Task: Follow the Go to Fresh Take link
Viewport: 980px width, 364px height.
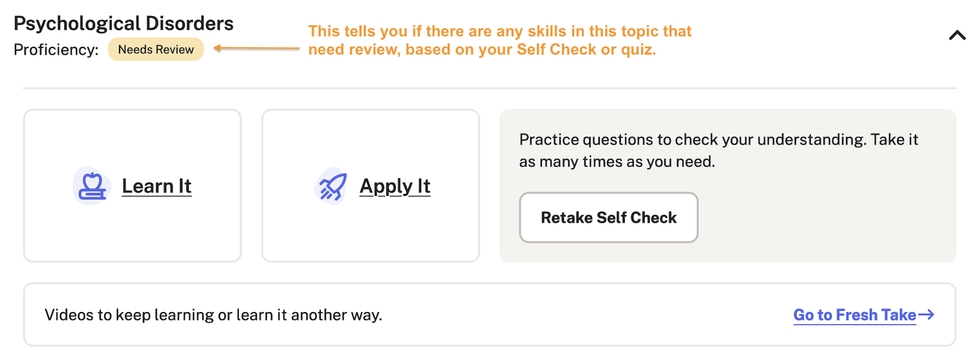Action: (854, 315)
